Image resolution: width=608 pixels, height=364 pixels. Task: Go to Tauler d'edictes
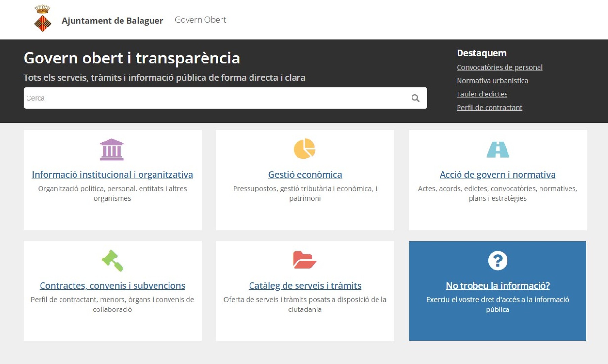point(482,94)
